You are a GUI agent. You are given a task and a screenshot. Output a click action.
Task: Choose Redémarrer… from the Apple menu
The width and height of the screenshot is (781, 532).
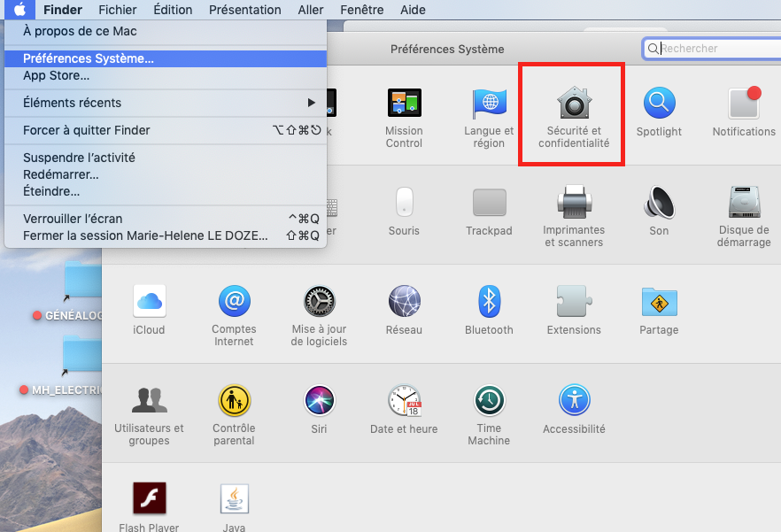pyautogui.click(x=61, y=174)
